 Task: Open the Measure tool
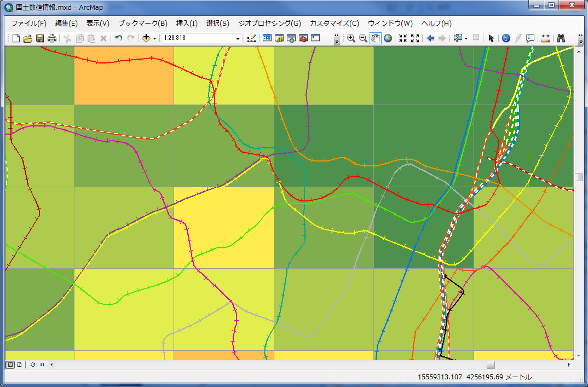[546, 38]
